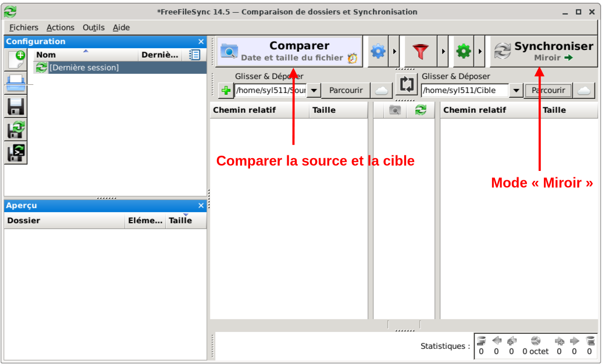
Task: Open comparison settings blue gear
Action: tap(378, 52)
